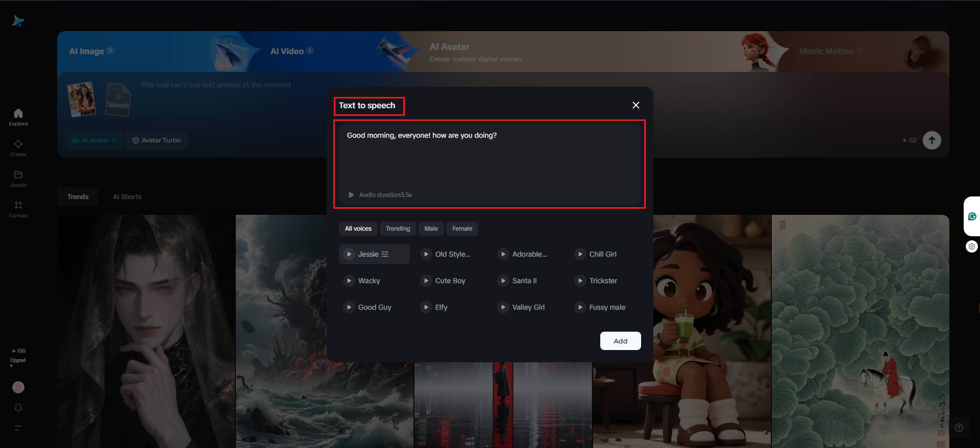Select the Avatar Turbo model button

click(x=157, y=140)
